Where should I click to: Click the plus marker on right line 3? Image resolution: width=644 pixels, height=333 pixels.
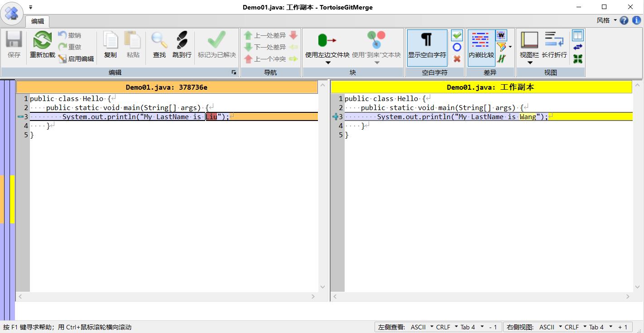point(335,117)
